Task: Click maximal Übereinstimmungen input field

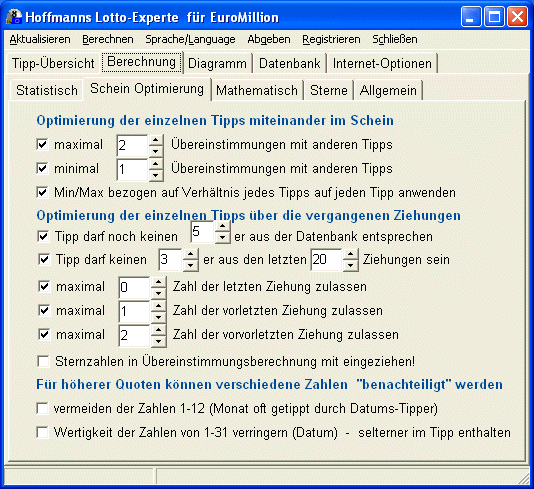Action: [x=132, y=145]
